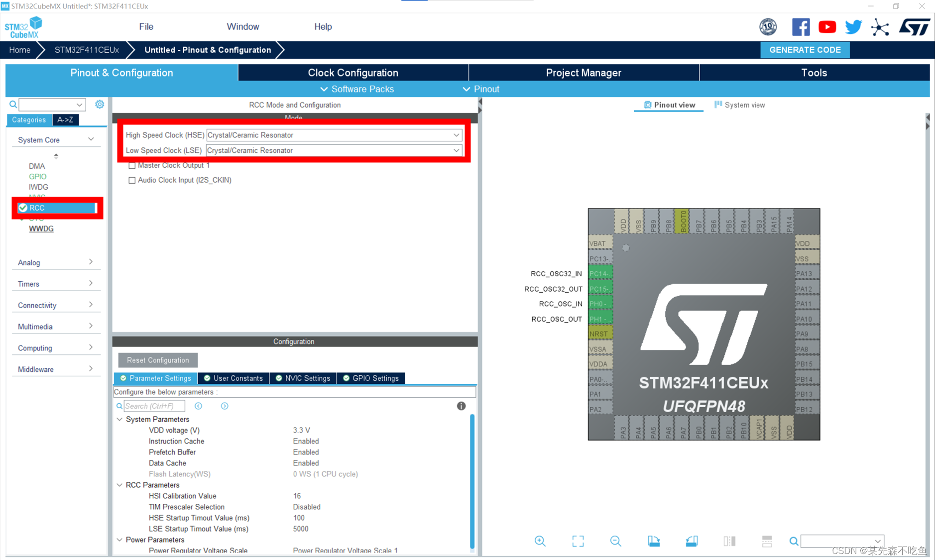Screen dimensions: 935x560
Task: Collapse the System Core category
Action: point(91,139)
